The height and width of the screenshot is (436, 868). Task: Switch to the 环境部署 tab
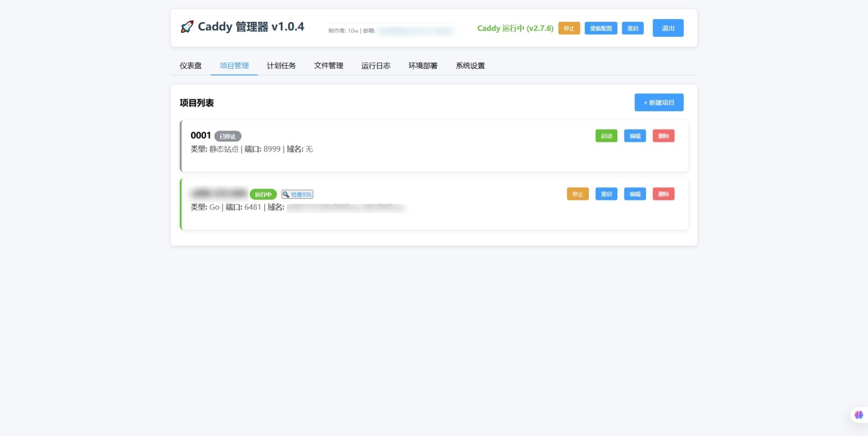click(x=422, y=66)
